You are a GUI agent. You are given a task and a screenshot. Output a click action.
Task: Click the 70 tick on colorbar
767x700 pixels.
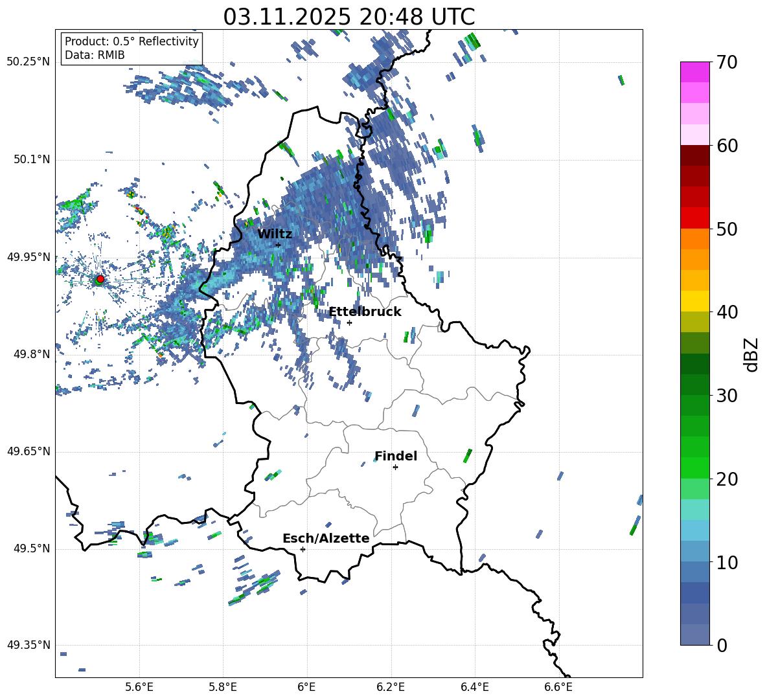(727, 62)
